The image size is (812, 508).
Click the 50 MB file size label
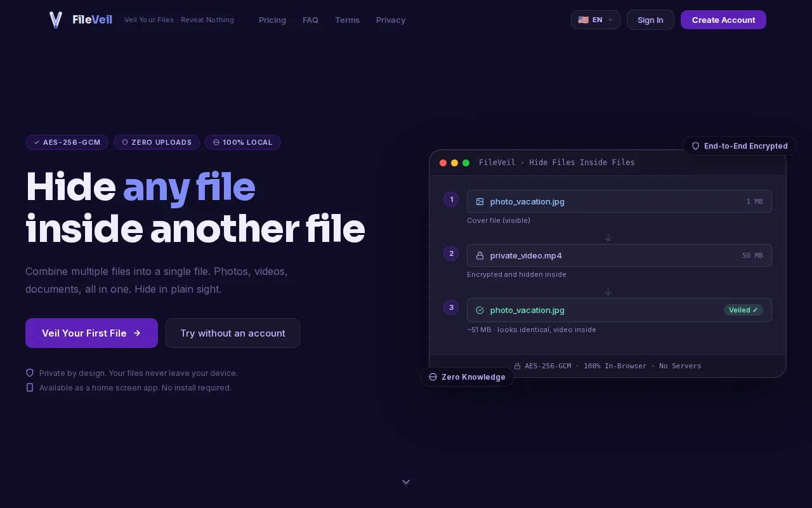pyautogui.click(x=752, y=255)
